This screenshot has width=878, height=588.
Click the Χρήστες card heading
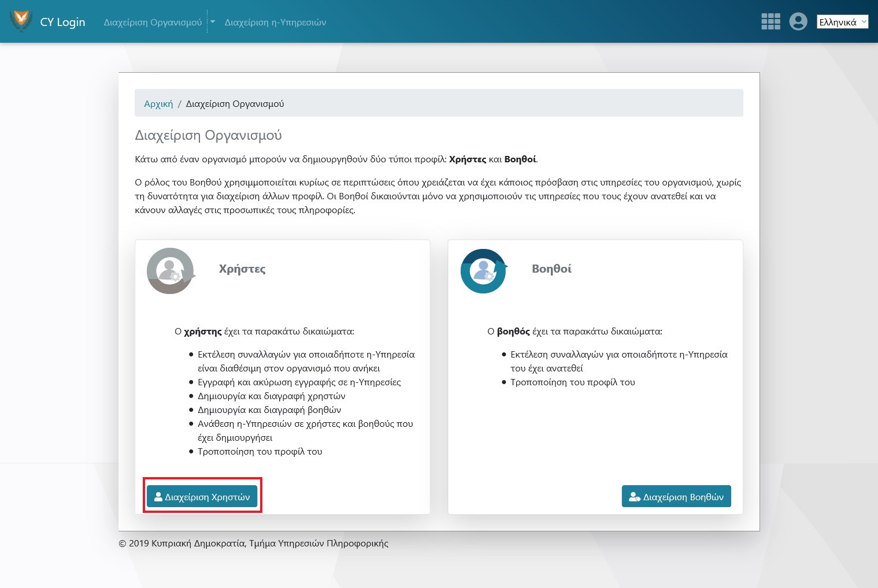(242, 269)
